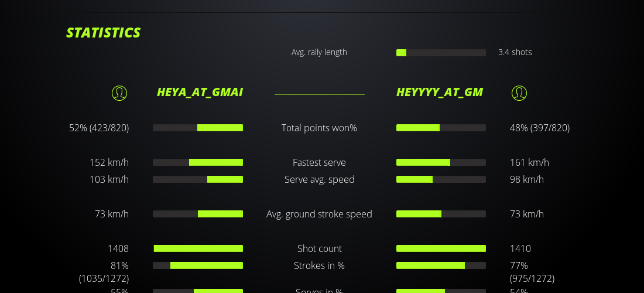644x293 pixels.
Task: Select the HEYA_AT_GMAI player name
Action: (x=200, y=92)
